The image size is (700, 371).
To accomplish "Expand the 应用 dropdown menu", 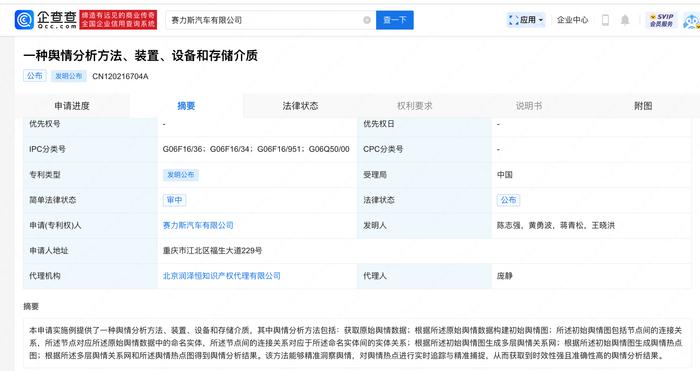I will (526, 20).
